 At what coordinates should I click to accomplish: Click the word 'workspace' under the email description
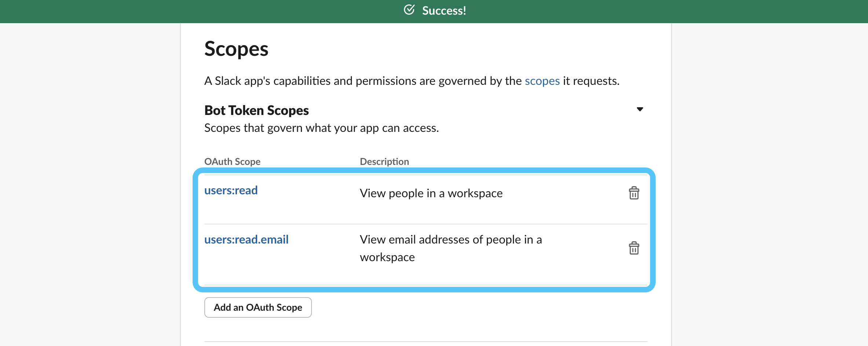click(387, 257)
